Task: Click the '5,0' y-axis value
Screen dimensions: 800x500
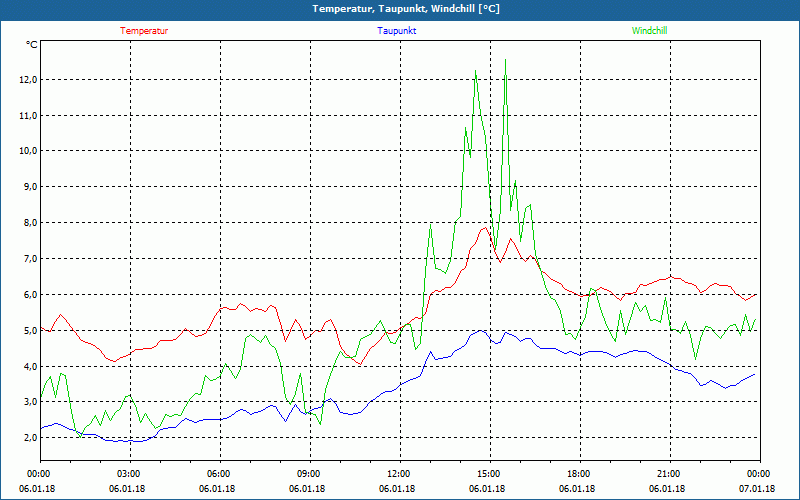Action: tap(30, 330)
